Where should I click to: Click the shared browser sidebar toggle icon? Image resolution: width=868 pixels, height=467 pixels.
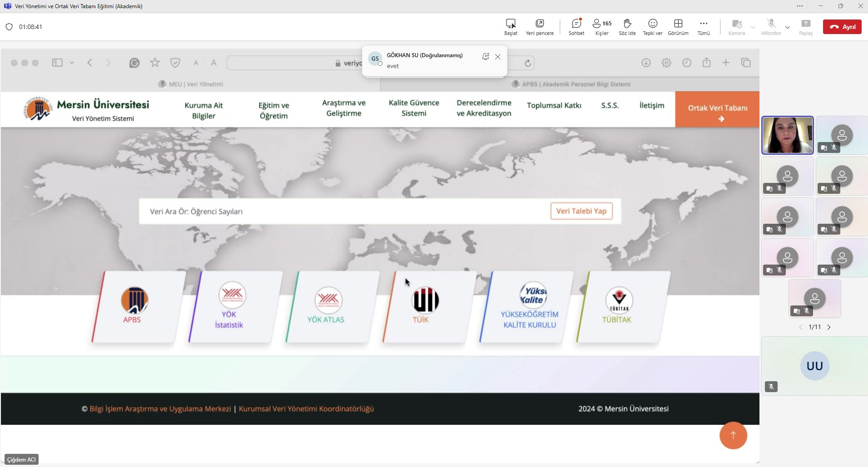pyautogui.click(x=57, y=63)
